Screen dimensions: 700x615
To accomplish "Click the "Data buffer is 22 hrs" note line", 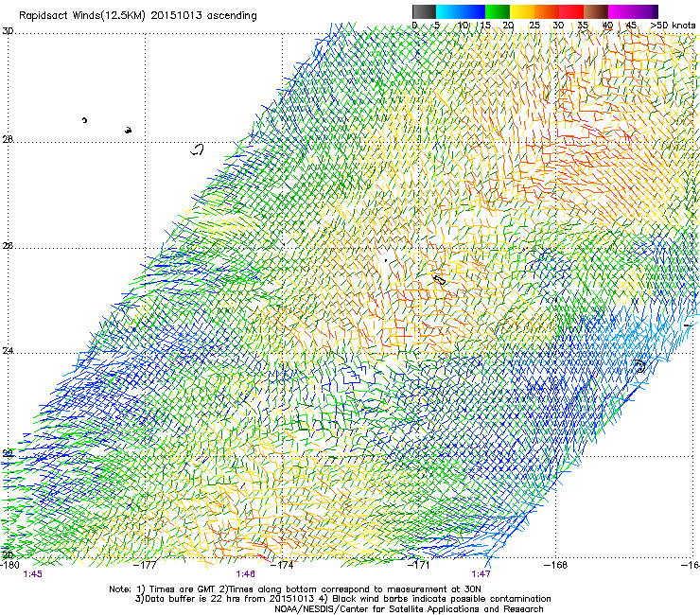I will [x=342, y=599].
